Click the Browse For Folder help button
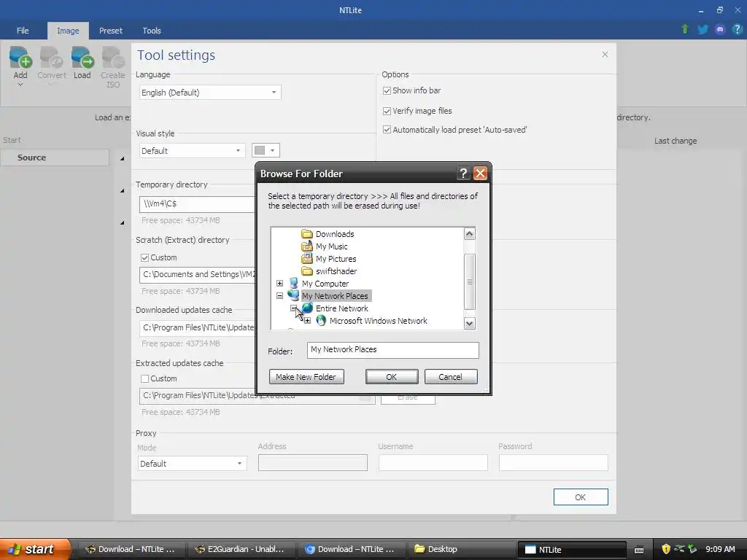Viewport: 747px width, 560px height. [x=463, y=174]
